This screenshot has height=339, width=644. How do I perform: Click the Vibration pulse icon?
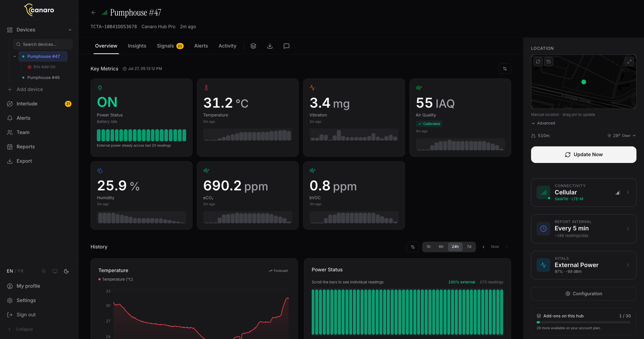[312, 88]
